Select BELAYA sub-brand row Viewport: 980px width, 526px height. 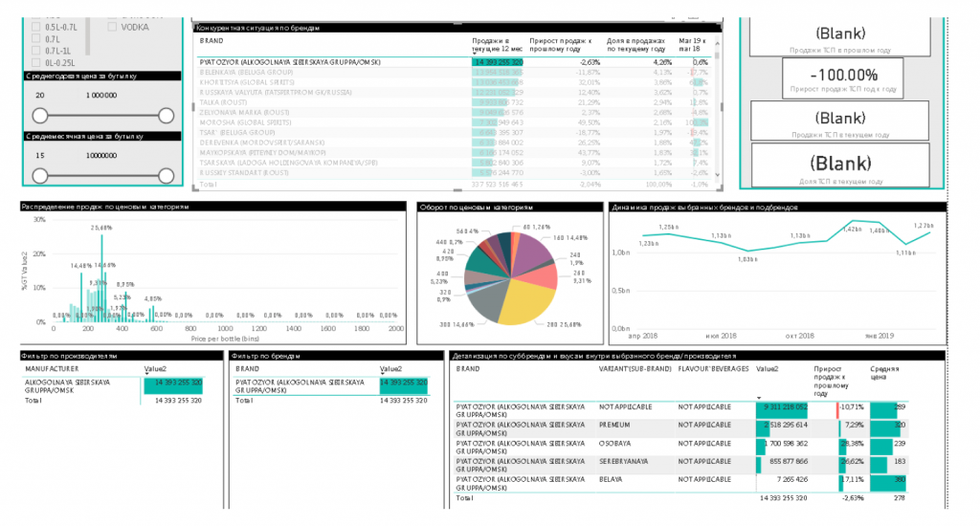tap(681, 483)
